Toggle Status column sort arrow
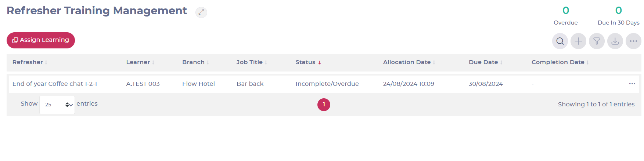Screen dimensions: 644x161 [x=320, y=63]
